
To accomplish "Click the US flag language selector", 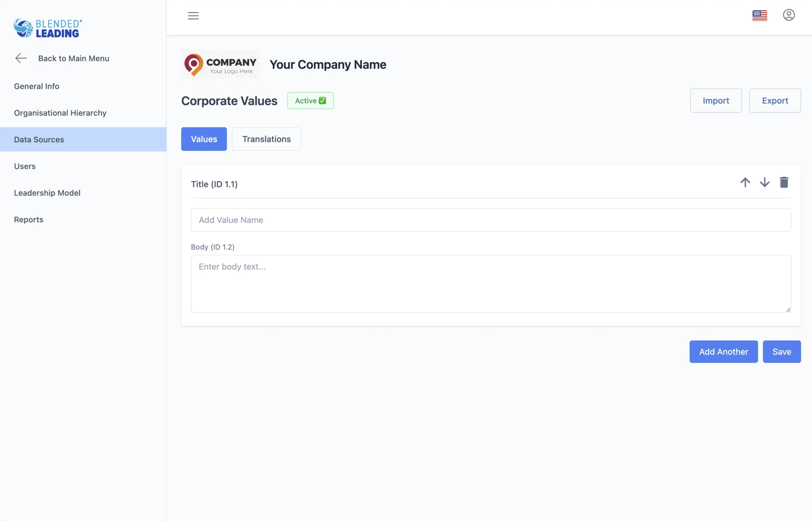I will 760,15.
